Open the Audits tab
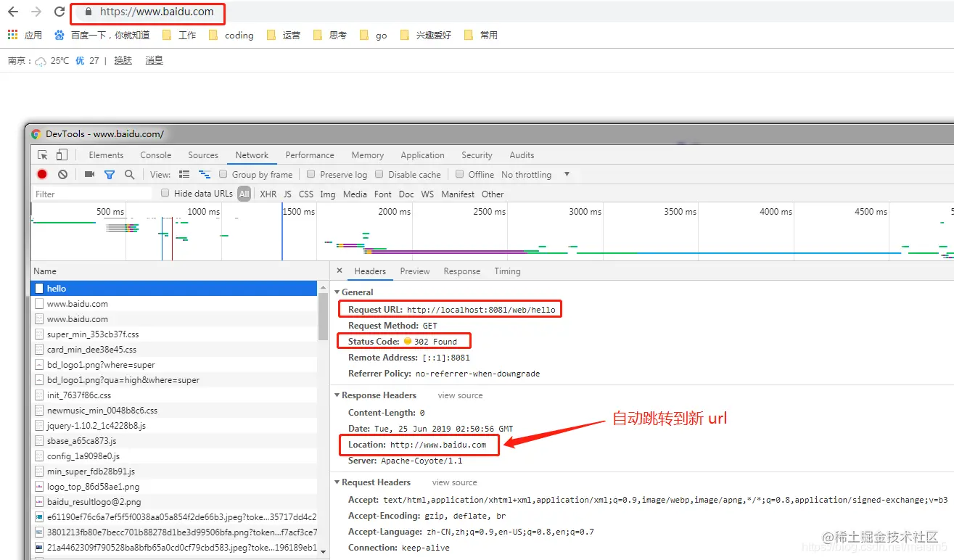Viewport: 954px width, 560px height. pos(522,155)
